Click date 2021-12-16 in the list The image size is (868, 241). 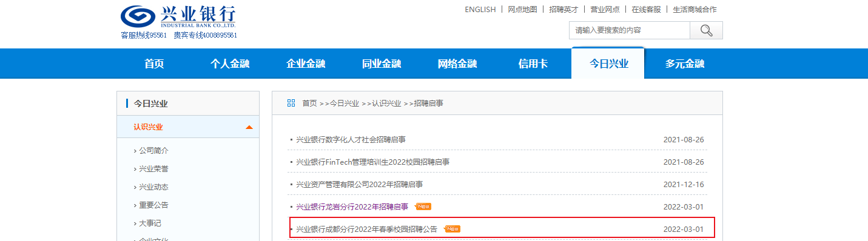tap(684, 184)
